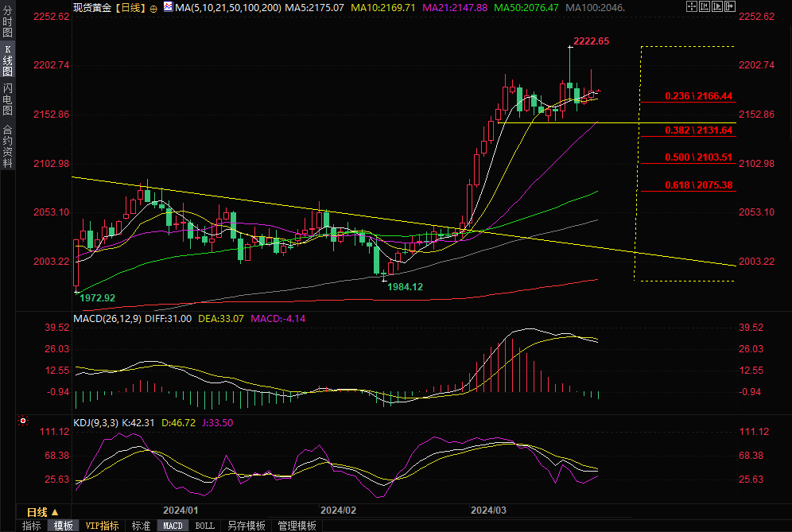Click the 0.382 \ 2131.64 Fibonacci level
The image size is (792, 532).
[698, 130]
